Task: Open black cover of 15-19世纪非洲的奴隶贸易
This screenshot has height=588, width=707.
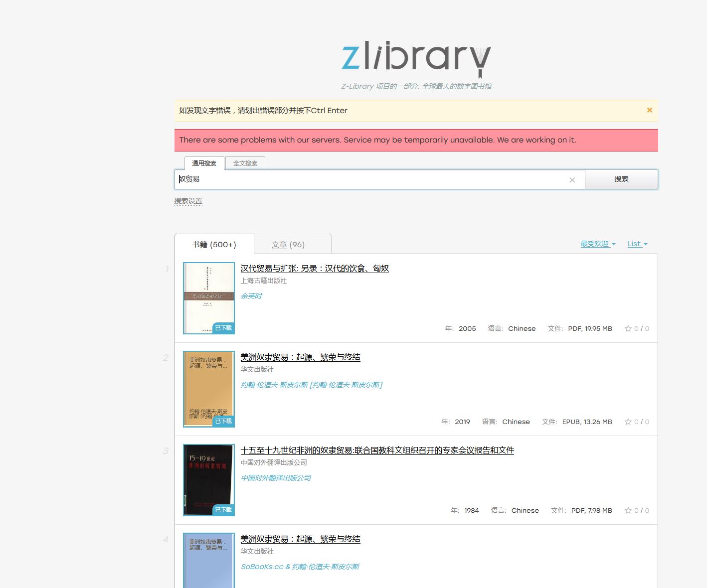Action: pos(209,480)
